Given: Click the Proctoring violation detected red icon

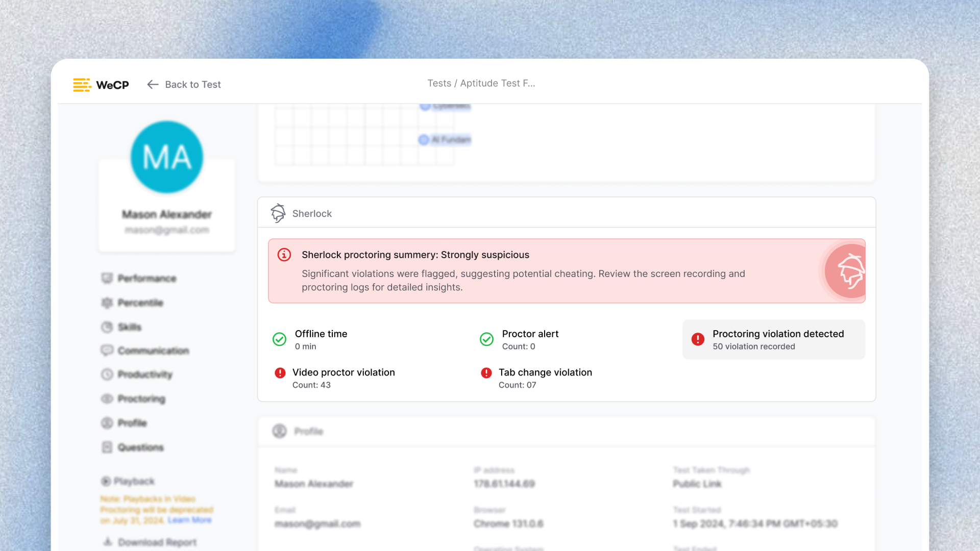Looking at the screenshot, I should pos(698,339).
